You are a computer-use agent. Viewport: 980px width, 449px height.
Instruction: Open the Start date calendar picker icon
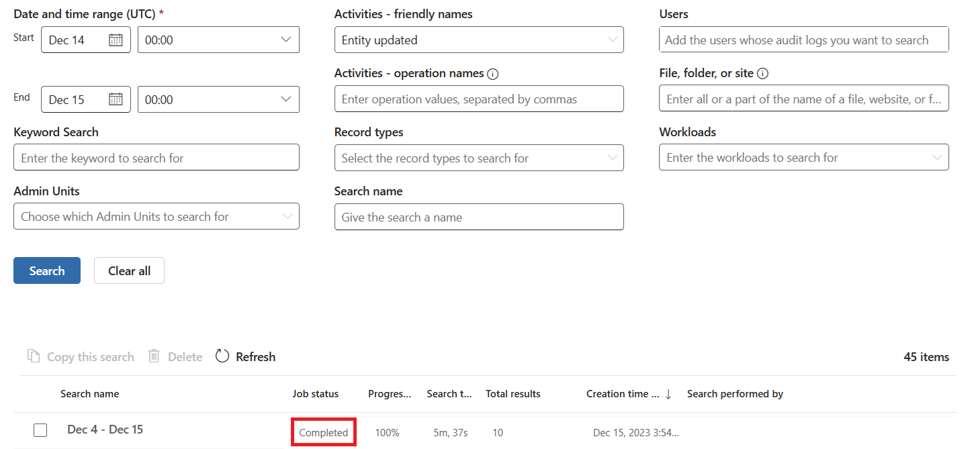coord(116,40)
